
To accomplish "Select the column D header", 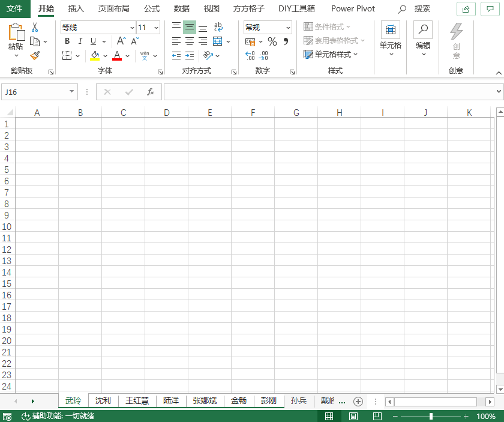I will pos(167,113).
